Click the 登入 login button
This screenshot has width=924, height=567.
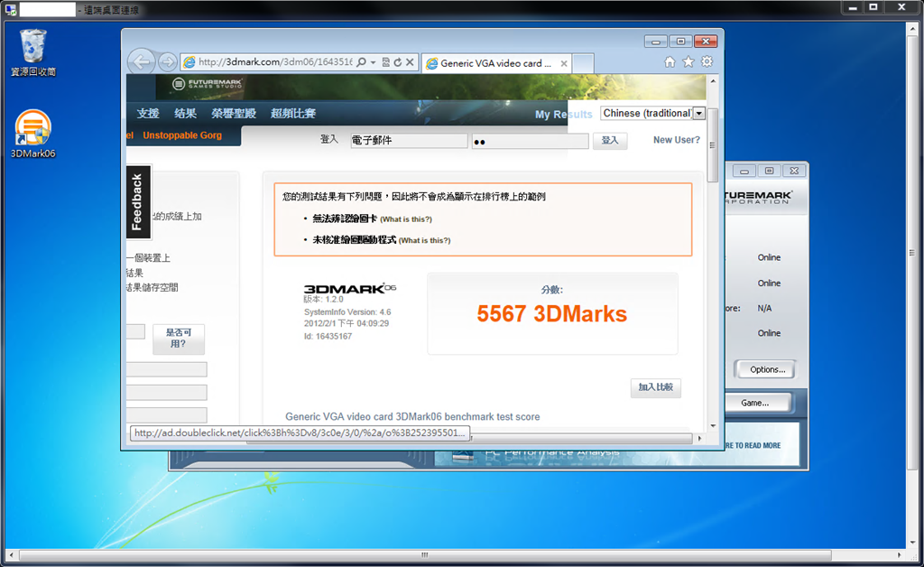(x=610, y=140)
